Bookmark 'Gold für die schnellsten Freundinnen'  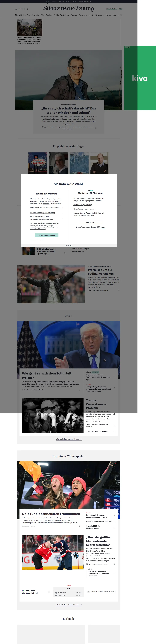(80, 526)
